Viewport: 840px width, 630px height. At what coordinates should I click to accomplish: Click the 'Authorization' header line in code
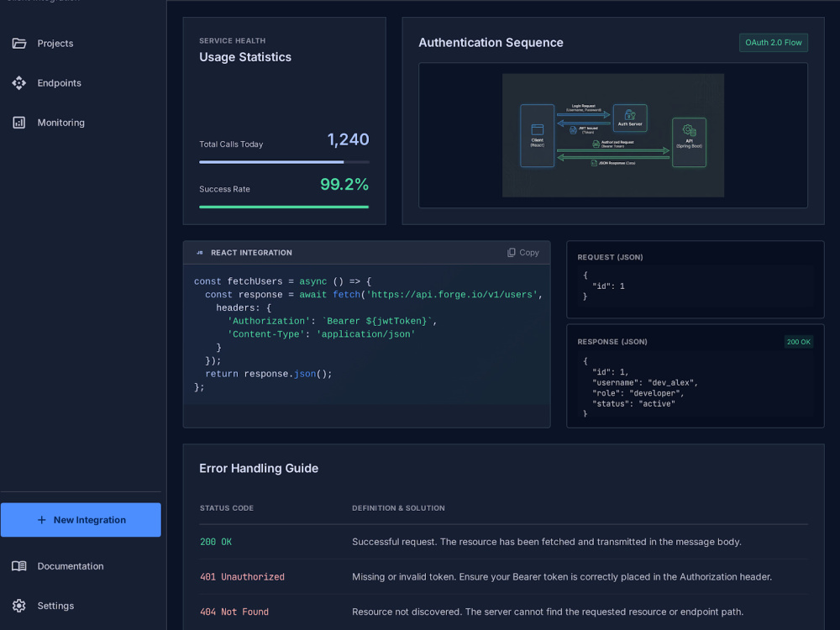332,321
